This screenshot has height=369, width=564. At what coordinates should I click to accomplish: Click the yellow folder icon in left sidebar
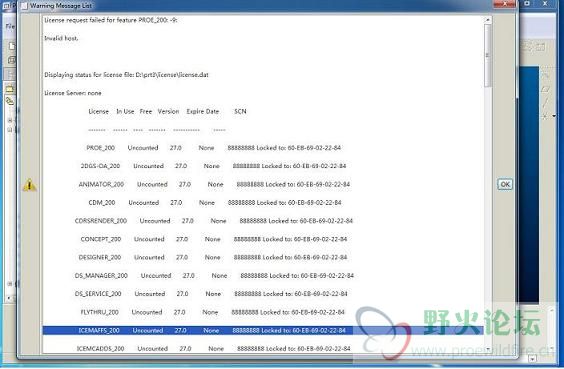point(10,87)
